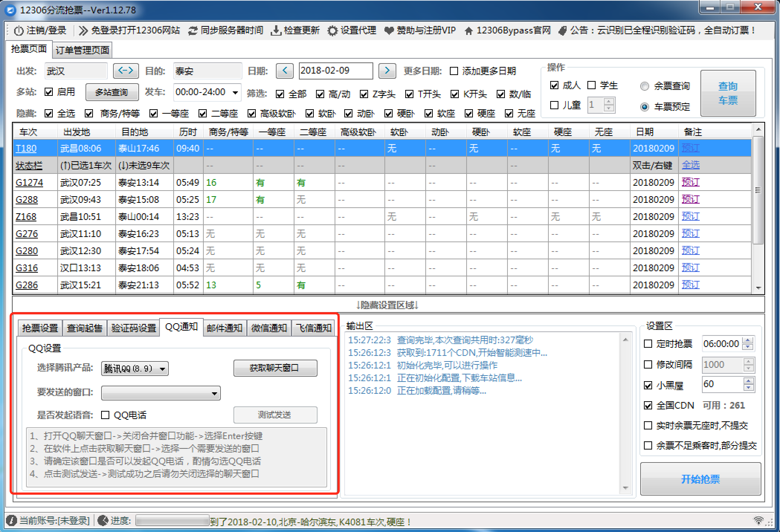
Task: Click 定时抢票 time up arrow
Action: 748,340
